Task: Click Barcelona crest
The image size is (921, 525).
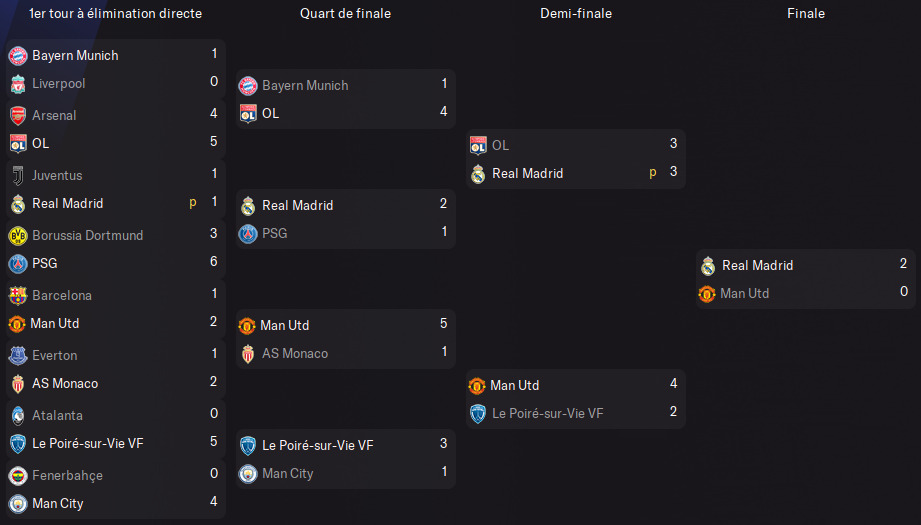Action: tap(18, 295)
